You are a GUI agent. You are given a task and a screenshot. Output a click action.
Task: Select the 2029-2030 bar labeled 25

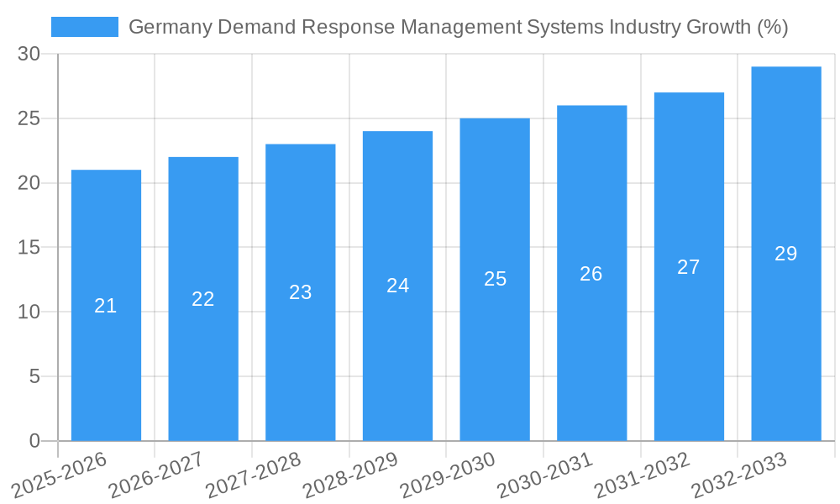(x=495, y=280)
